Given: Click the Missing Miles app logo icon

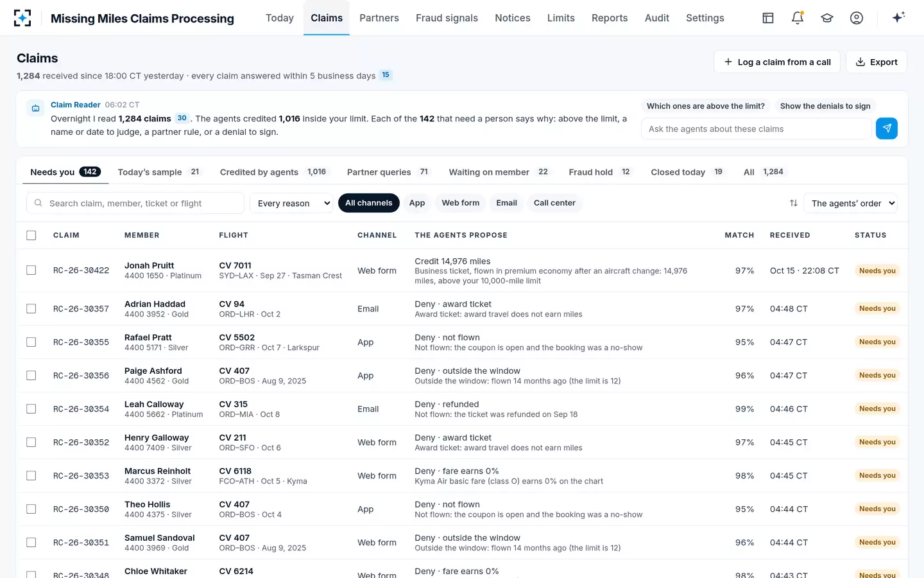Looking at the screenshot, I should click(x=22, y=18).
